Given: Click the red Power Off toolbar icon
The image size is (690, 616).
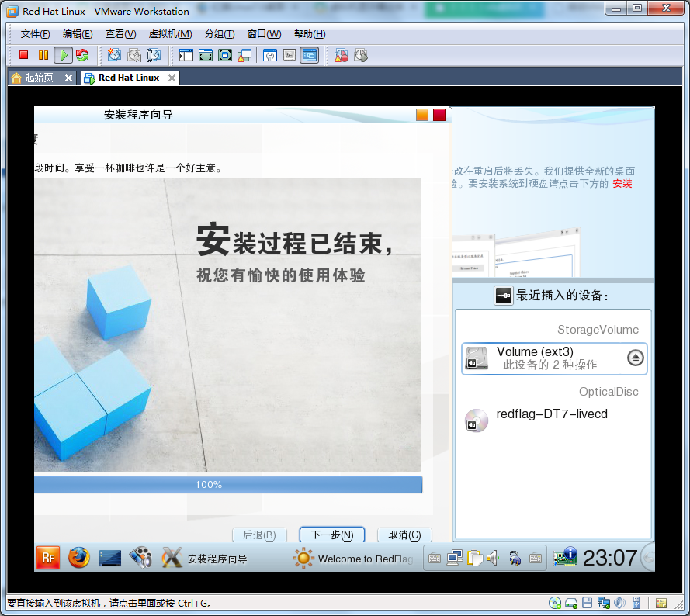Looking at the screenshot, I should 24,55.
